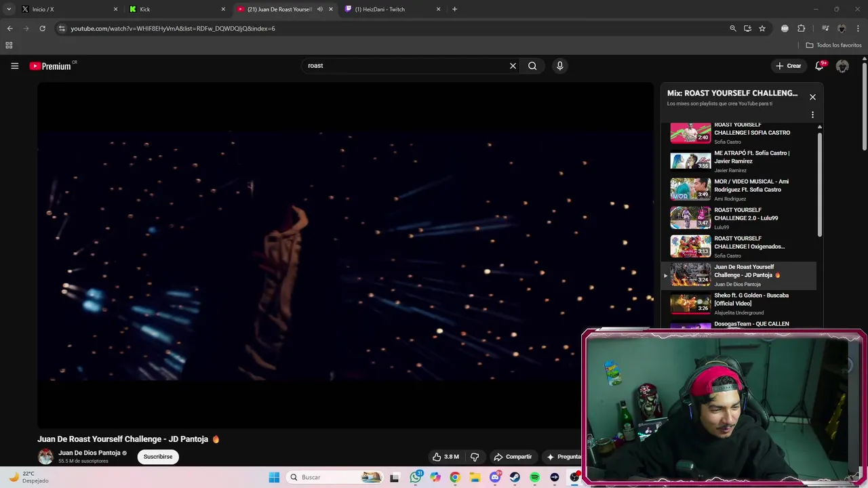
Task: Reload the current page
Action: (x=42, y=28)
